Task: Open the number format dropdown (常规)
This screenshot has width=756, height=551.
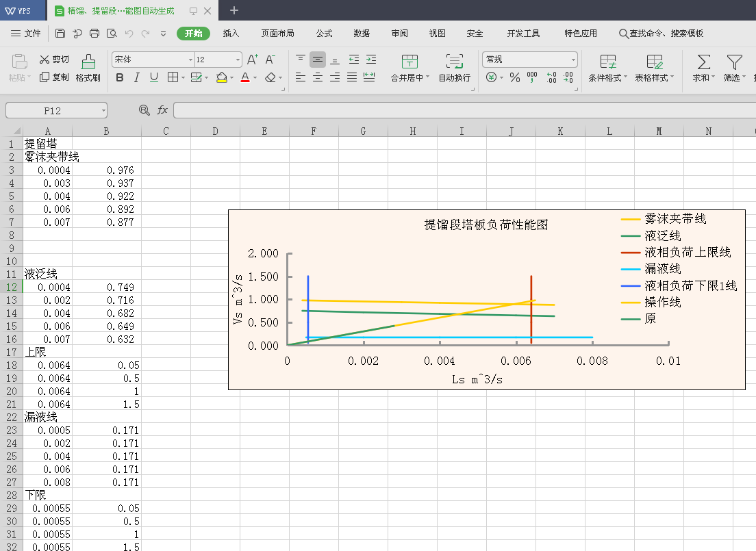Action: 573,60
